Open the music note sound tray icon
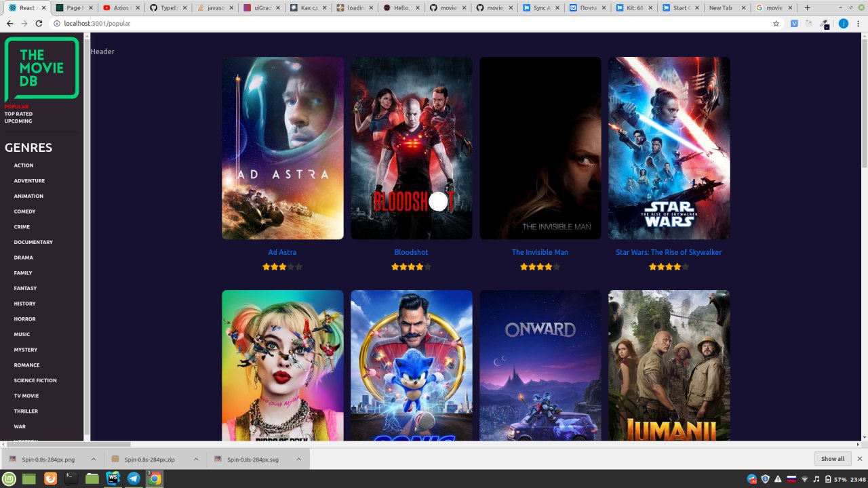 (x=816, y=479)
